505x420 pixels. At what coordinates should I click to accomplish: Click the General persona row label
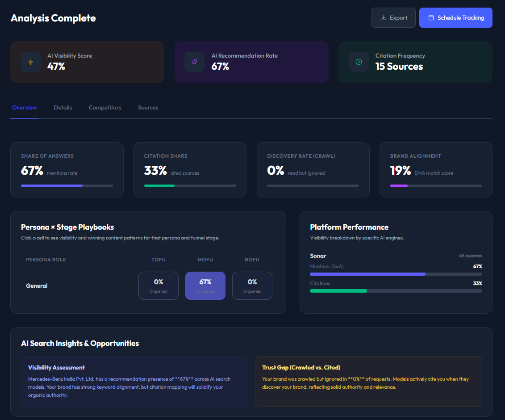(x=37, y=286)
